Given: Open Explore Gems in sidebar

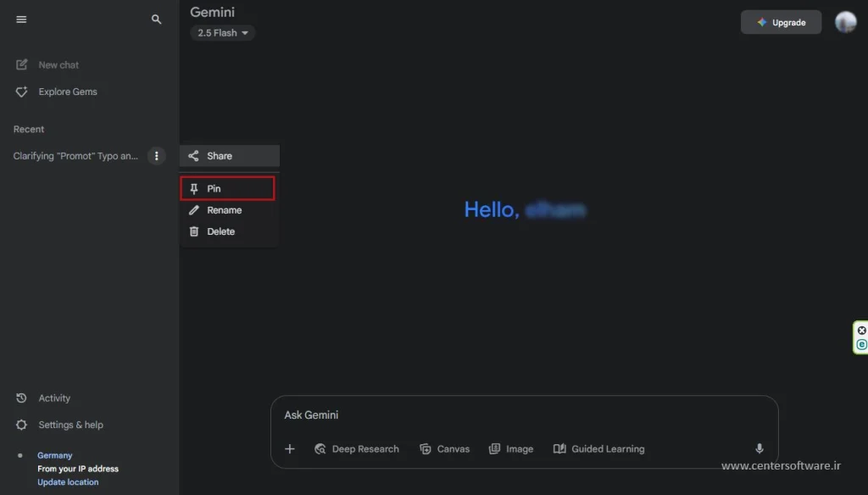Looking at the screenshot, I should pyautogui.click(x=68, y=92).
